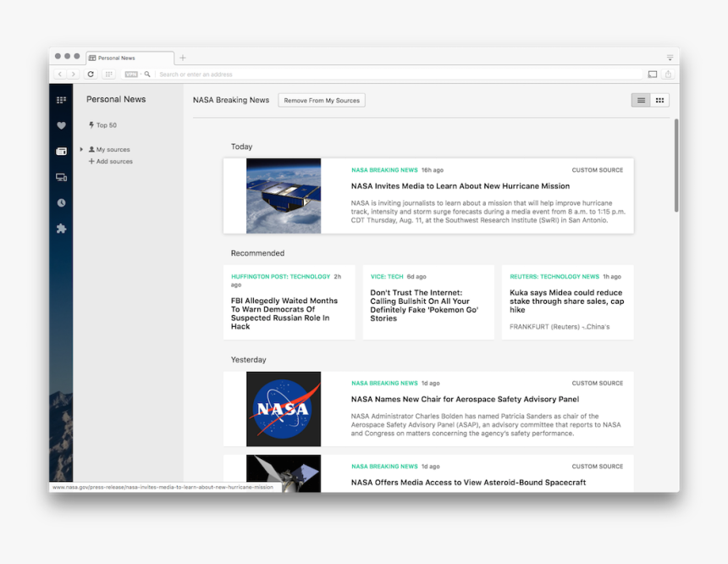Screen dimensions: 728x564
Task: Open Bookmarks heart icon in sidebar
Action: (61, 125)
